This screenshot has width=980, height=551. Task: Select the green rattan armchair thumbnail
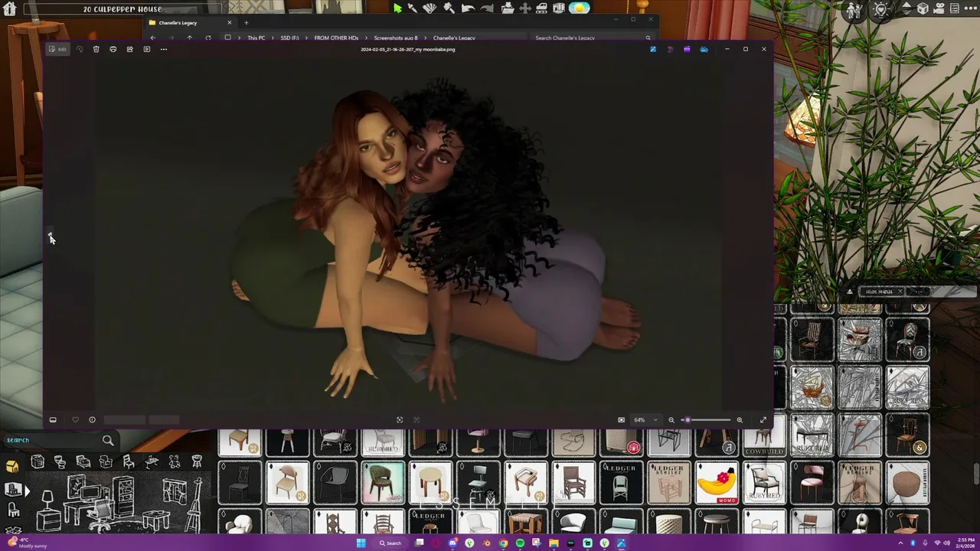pos(383,484)
